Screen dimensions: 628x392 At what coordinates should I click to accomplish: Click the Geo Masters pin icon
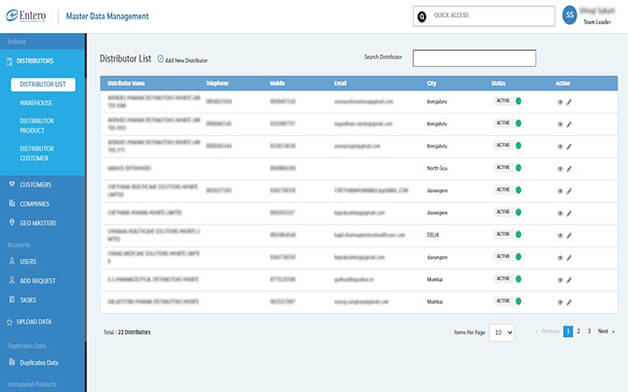12,222
